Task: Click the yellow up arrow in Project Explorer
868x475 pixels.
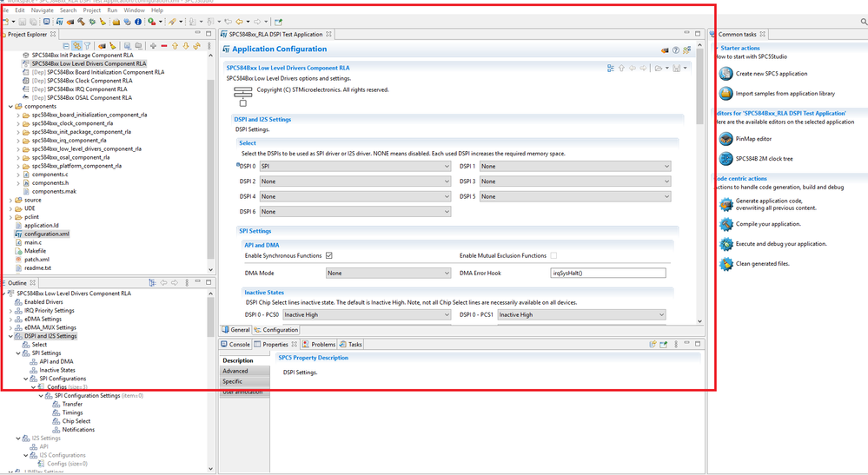Action: 175,46
